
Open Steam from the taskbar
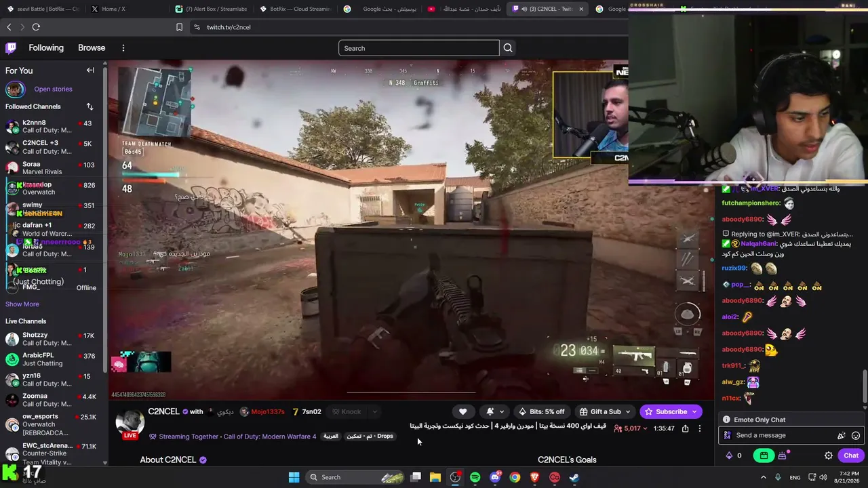[x=574, y=477]
